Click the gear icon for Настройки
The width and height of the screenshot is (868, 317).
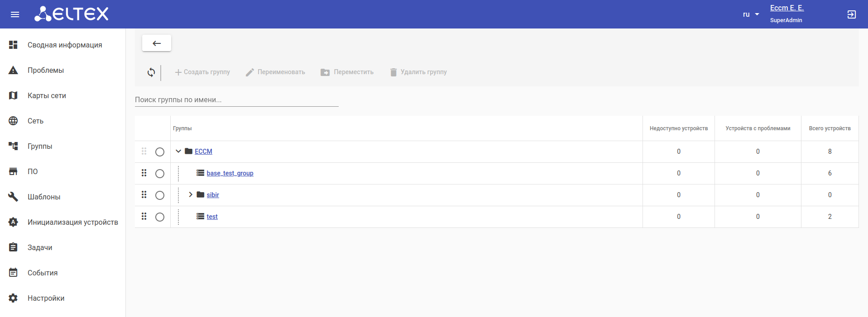click(x=13, y=298)
